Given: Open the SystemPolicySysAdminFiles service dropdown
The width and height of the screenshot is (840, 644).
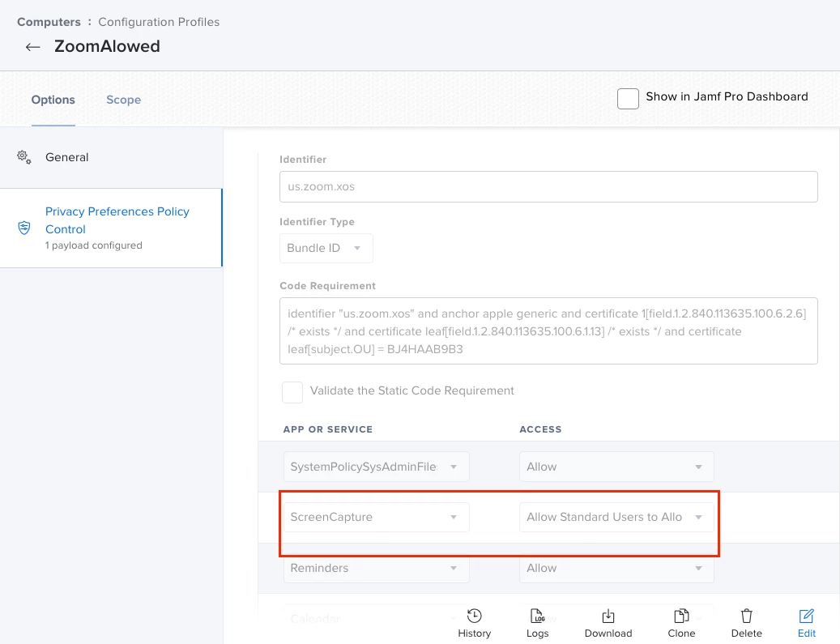Looking at the screenshot, I should click(x=376, y=467).
